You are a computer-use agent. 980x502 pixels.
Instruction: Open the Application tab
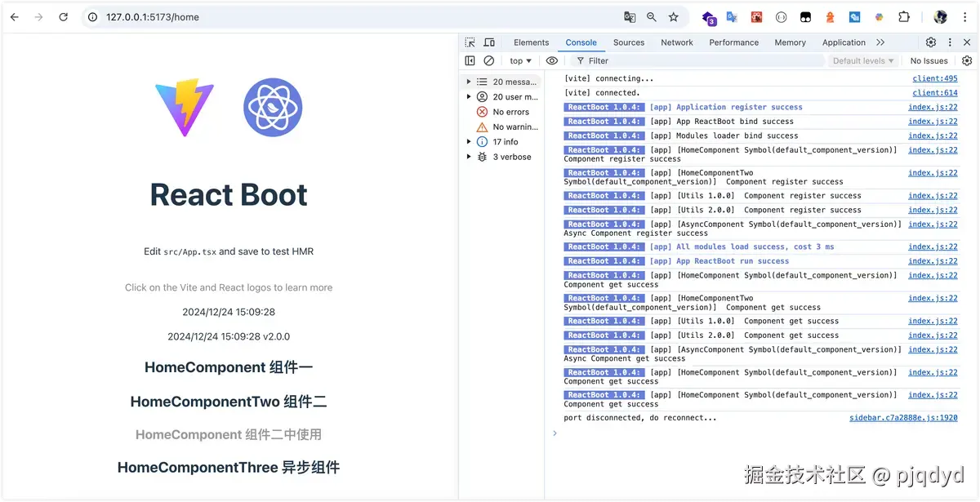point(844,42)
